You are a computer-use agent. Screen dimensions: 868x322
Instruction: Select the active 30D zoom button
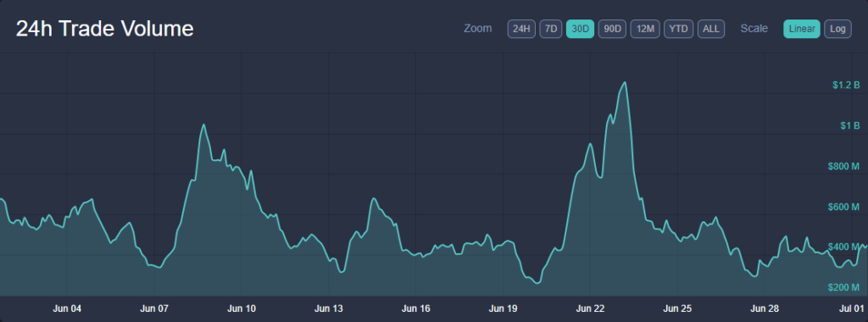[x=580, y=29]
